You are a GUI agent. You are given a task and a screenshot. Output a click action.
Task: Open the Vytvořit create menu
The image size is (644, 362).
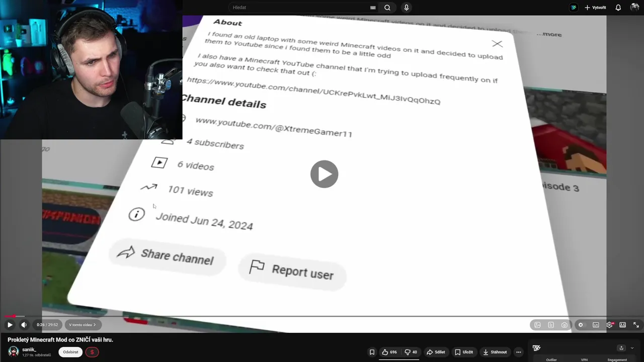[x=595, y=8]
